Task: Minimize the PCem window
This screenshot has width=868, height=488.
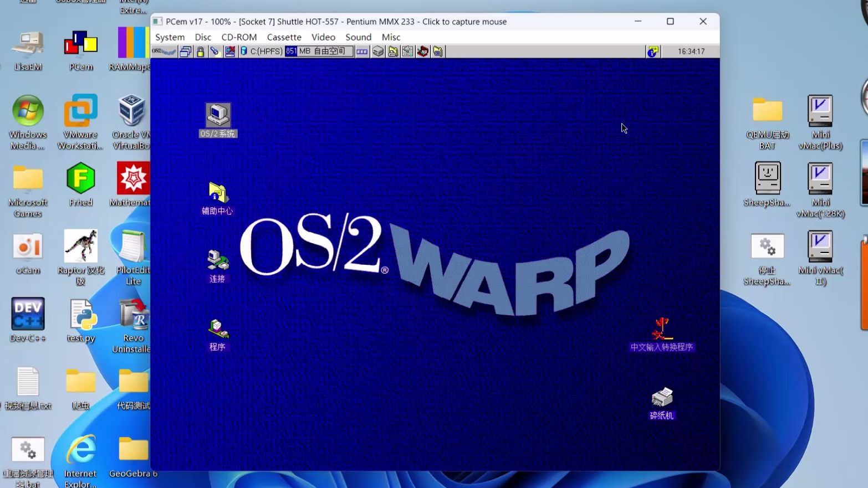Action: click(x=638, y=22)
